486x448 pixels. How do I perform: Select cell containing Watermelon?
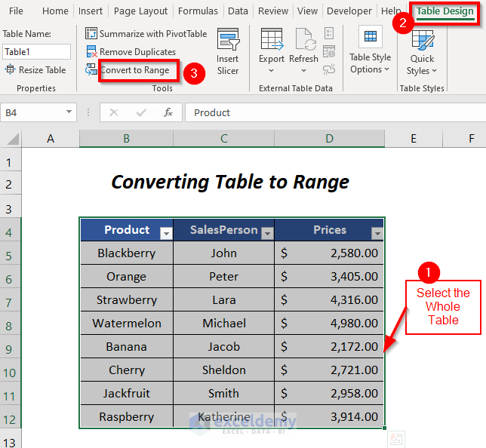127,324
